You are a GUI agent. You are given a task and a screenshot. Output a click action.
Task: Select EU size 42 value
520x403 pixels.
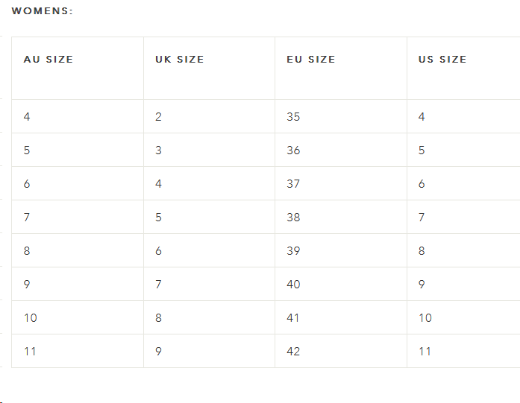[x=293, y=351]
